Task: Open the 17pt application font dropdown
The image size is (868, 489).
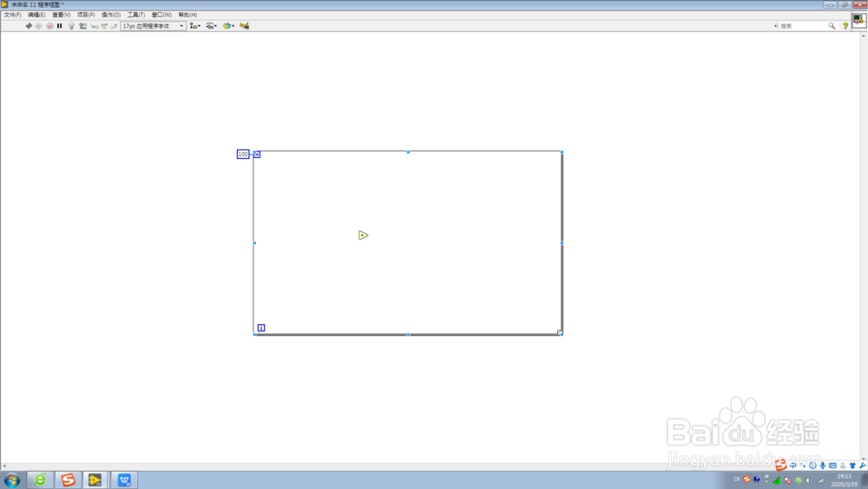Action: tap(153, 26)
